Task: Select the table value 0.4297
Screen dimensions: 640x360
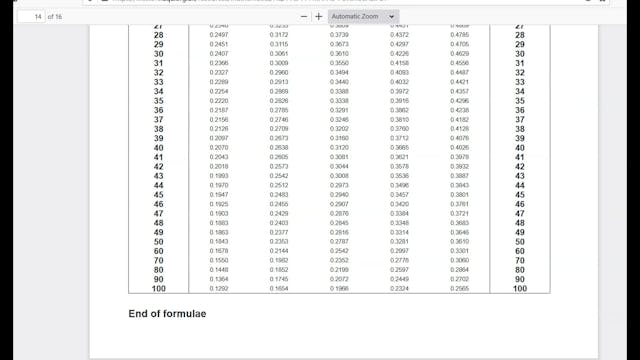Action: (x=399, y=44)
